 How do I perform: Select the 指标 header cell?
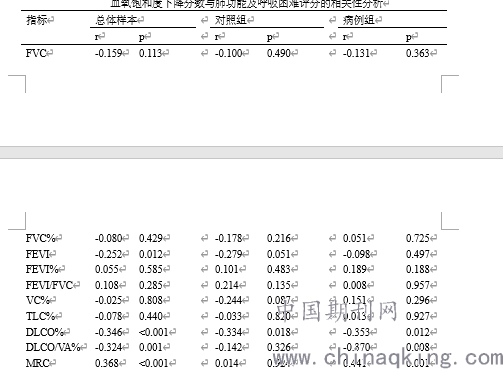click(x=37, y=21)
